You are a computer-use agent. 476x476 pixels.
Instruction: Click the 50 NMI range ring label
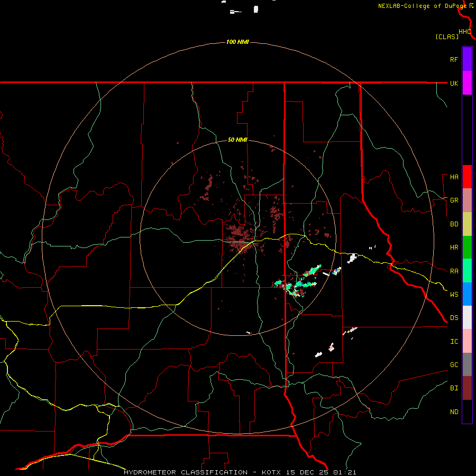(237, 140)
